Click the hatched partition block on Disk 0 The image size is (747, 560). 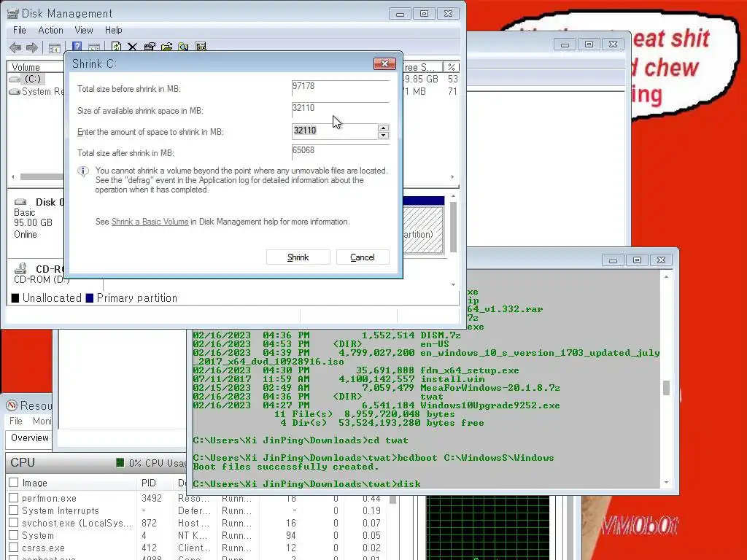[423, 230]
